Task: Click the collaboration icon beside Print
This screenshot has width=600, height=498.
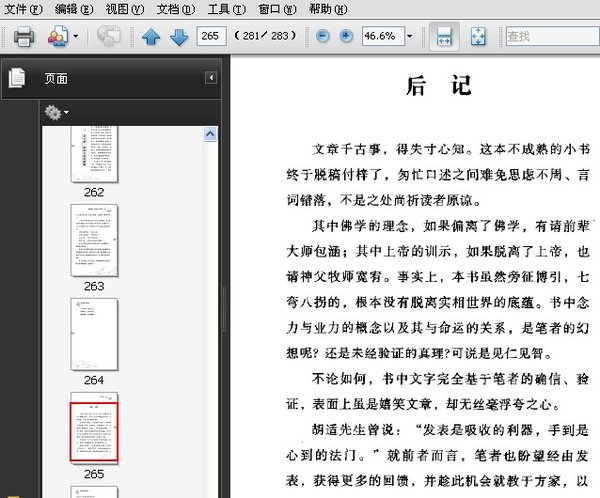Action: [x=56, y=36]
